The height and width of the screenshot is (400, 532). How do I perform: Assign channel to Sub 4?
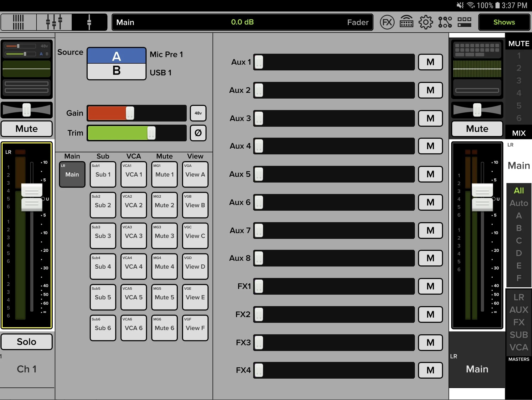click(x=103, y=266)
